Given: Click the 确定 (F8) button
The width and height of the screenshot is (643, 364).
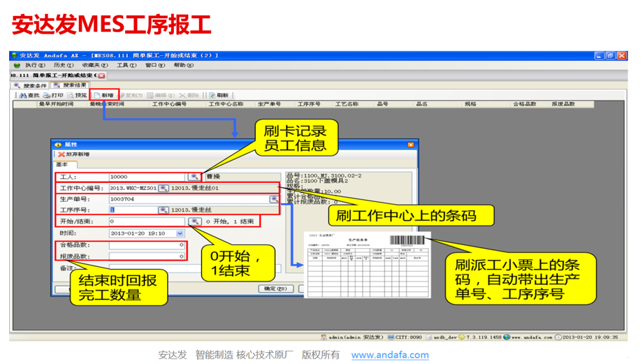Looking at the screenshot, I should pyautogui.click(x=275, y=289).
